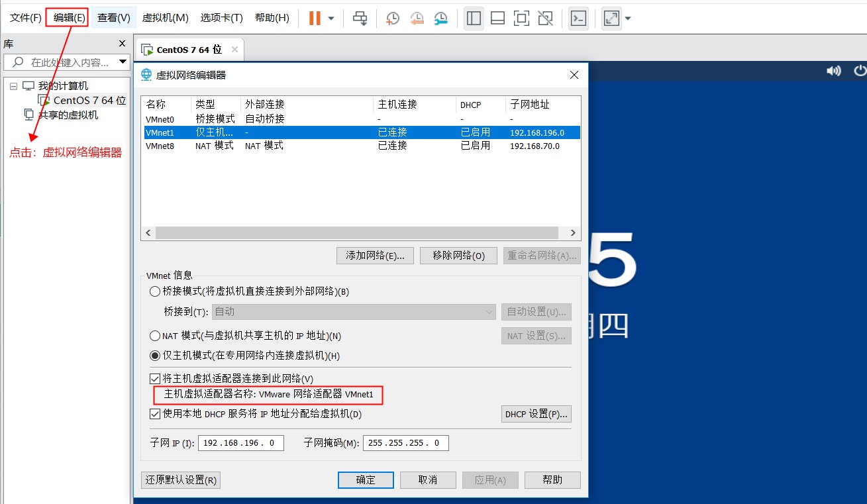Open the dropdown arrow beside the pause button
This screenshot has width=867, height=504.
(x=331, y=19)
